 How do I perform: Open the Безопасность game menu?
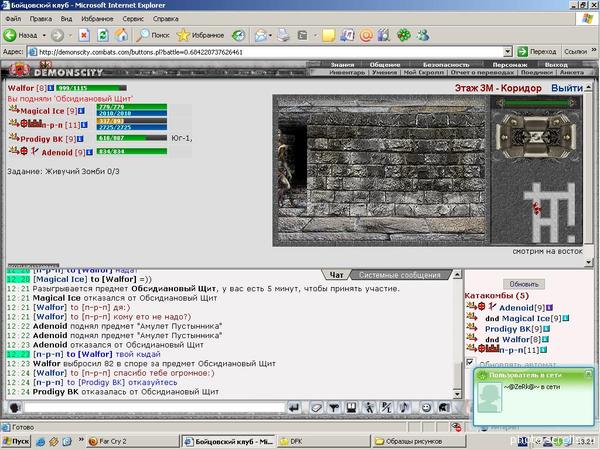[446, 65]
